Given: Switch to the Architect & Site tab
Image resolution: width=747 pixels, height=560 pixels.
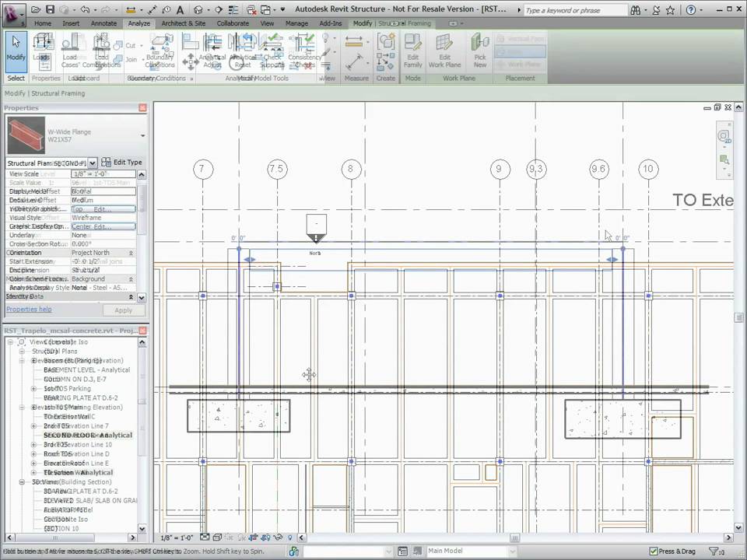Looking at the screenshot, I should (184, 23).
